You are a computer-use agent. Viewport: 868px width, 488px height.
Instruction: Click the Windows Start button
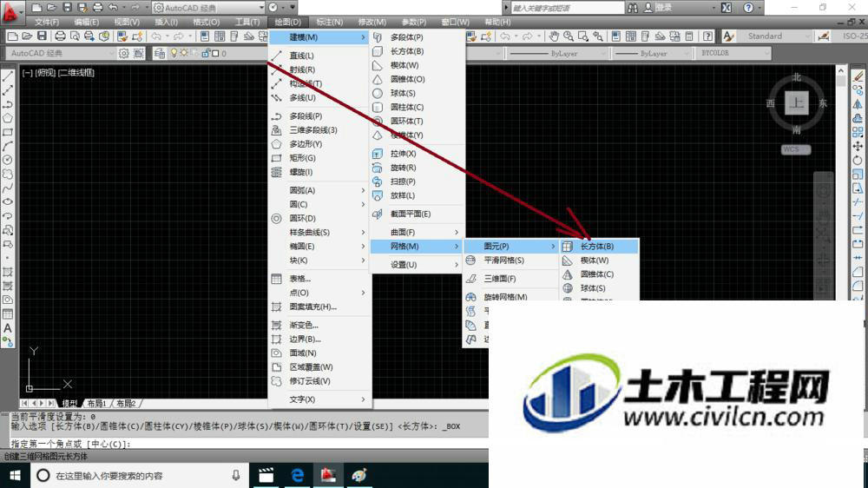click(15, 475)
